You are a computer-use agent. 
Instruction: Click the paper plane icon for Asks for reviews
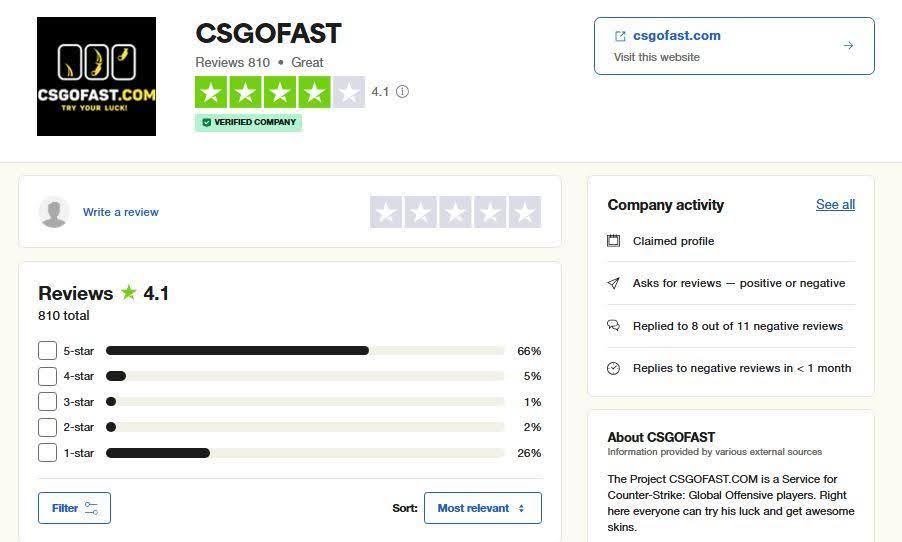613,283
